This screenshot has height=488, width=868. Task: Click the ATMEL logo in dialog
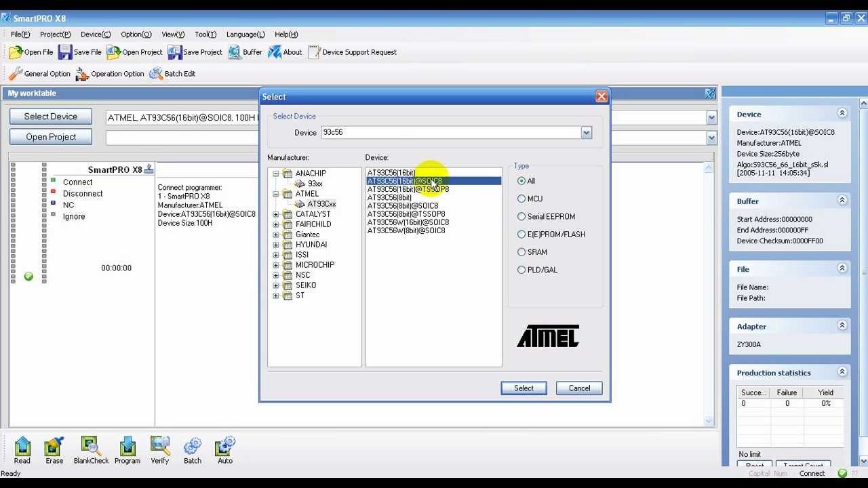pos(548,336)
